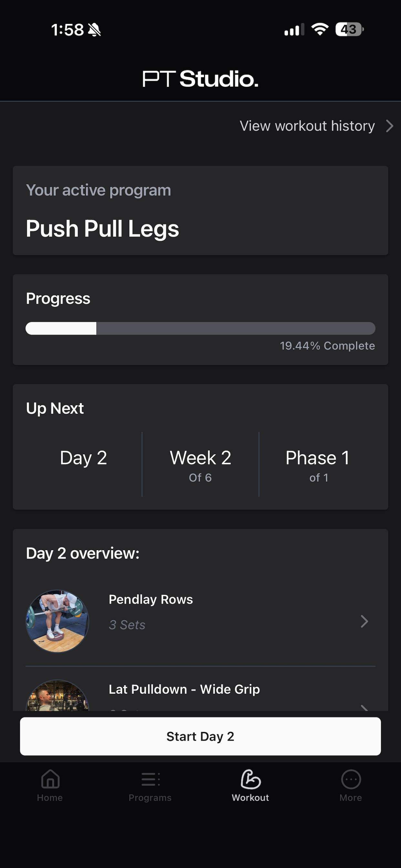
Task: Select the Workout flexed-arm icon
Action: [x=251, y=779]
